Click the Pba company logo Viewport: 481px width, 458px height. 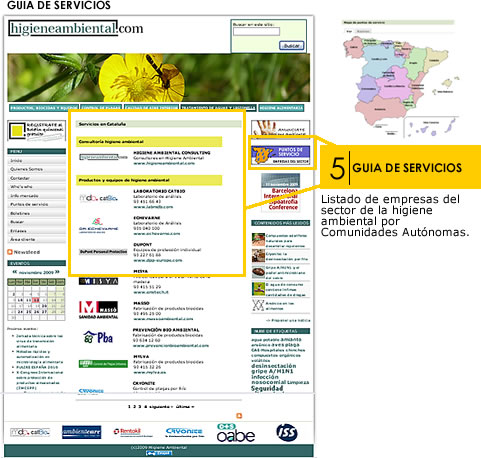[98, 337]
